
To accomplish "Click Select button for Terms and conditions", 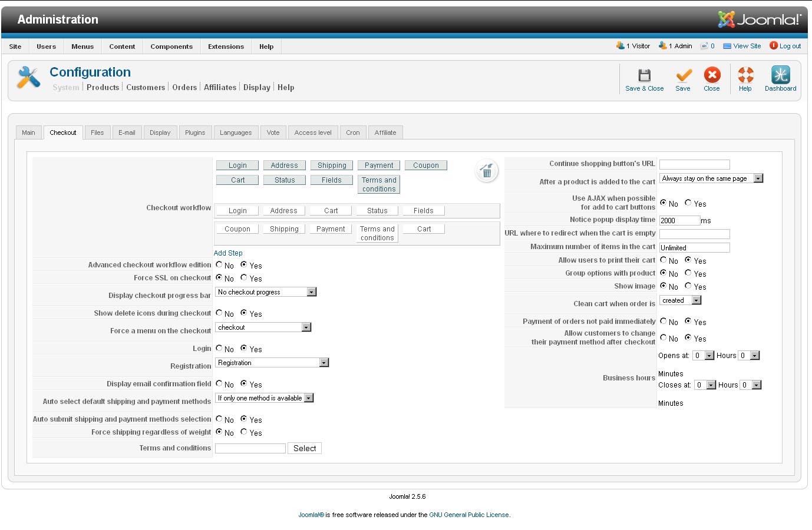I will (x=305, y=448).
